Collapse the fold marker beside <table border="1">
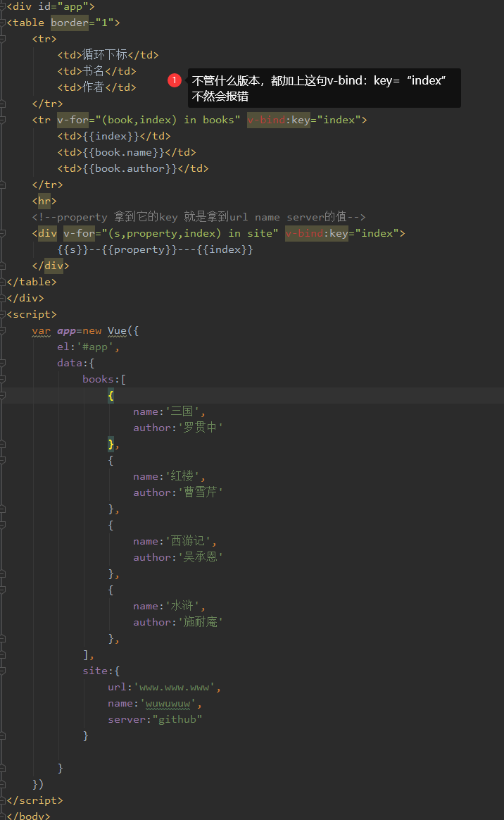The image size is (504, 820). (3, 23)
